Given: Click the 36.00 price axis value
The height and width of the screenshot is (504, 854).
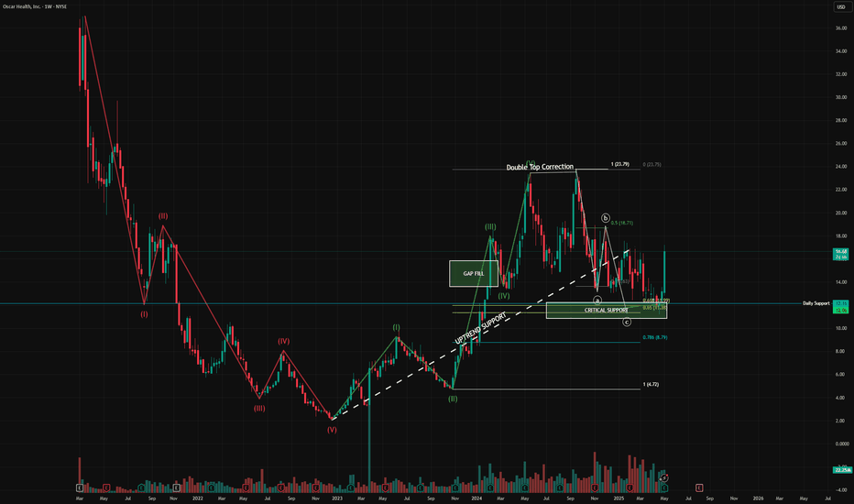Looking at the screenshot, I should tap(841, 28).
